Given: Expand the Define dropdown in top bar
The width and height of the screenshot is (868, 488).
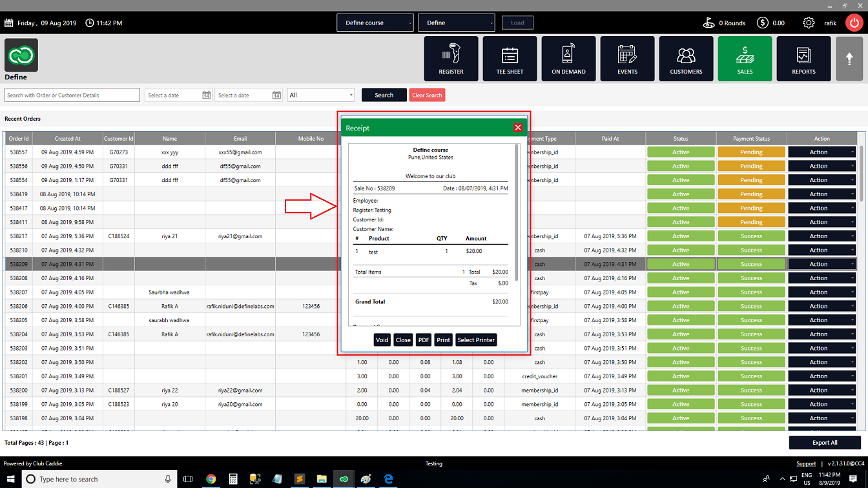Looking at the screenshot, I should tap(457, 23).
